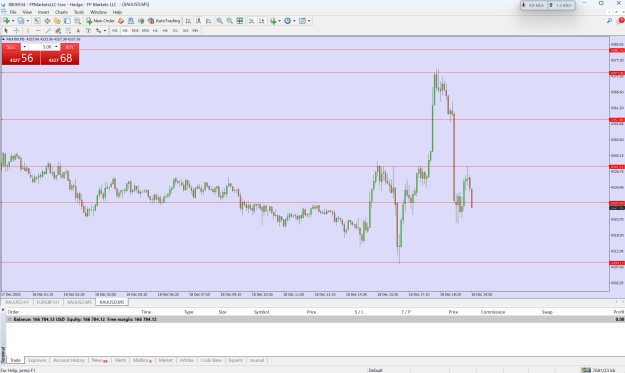Close the Terminal panel with X

point(3,310)
